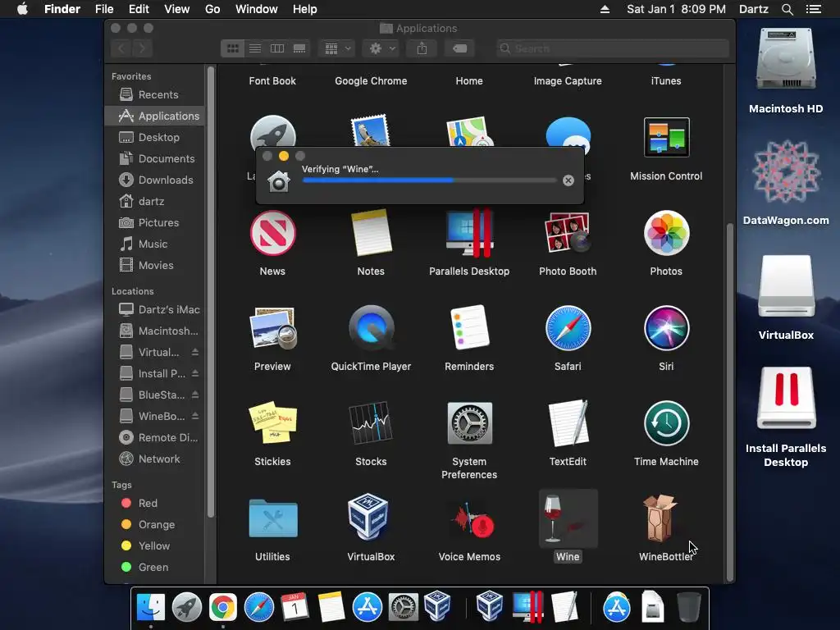Eject the BlueSta... volume in sidebar

coord(195,395)
